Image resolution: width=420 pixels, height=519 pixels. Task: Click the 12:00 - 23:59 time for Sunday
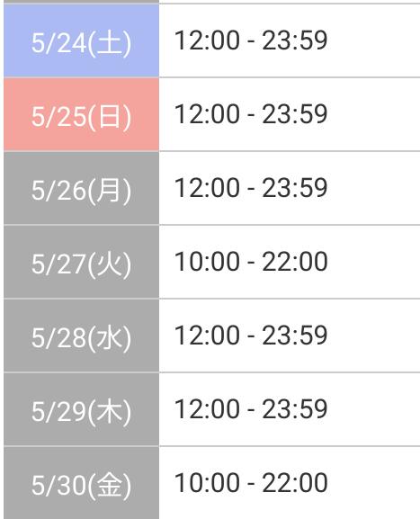(x=251, y=114)
